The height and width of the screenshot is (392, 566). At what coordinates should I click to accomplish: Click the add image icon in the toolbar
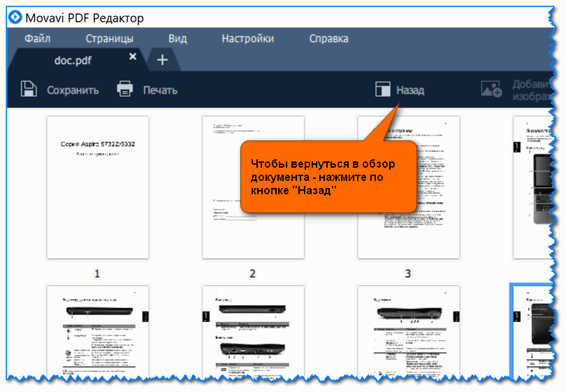click(x=491, y=89)
